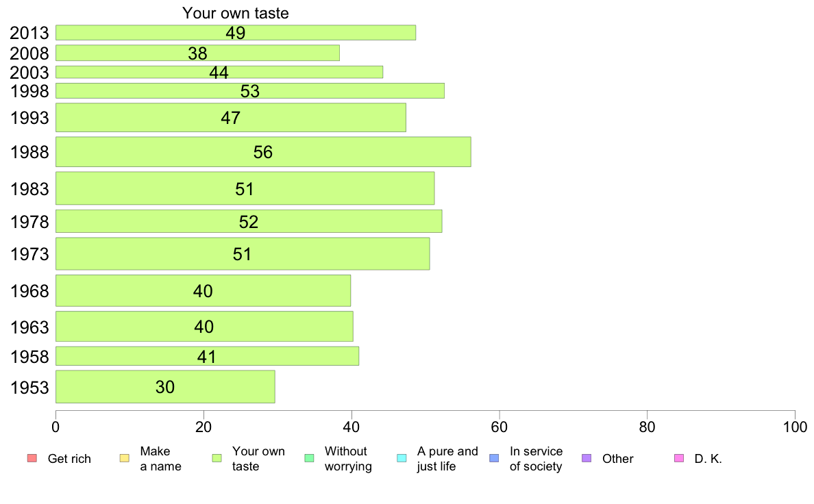814x504 pixels.
Task: Click the 2013 bar showing 49
Action: click(236, 33)
